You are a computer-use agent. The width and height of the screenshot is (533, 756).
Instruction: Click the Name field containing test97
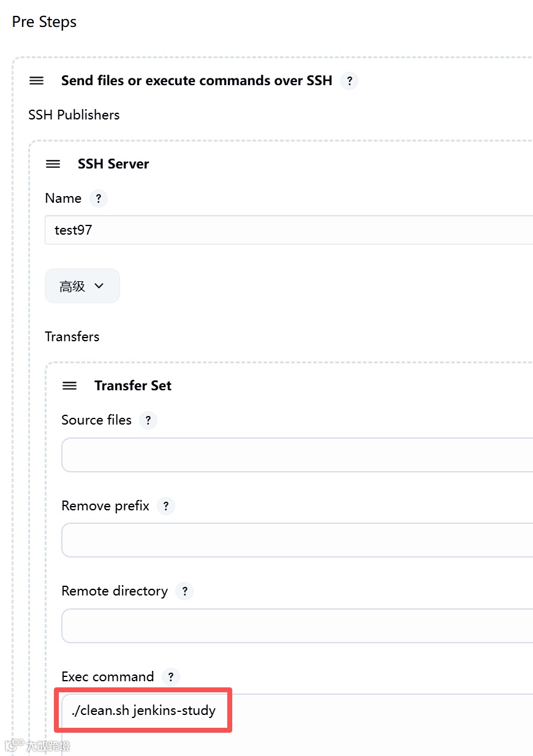coord(288,230)
